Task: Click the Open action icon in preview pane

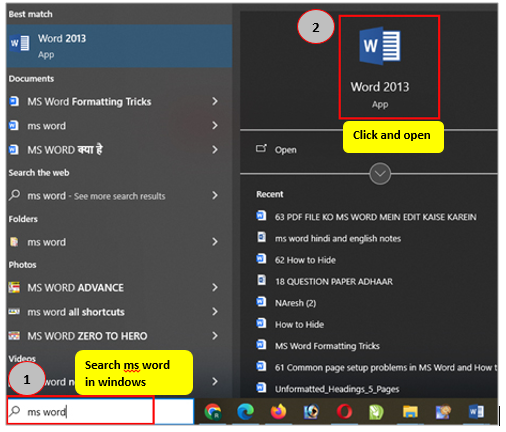Action: 261,148
